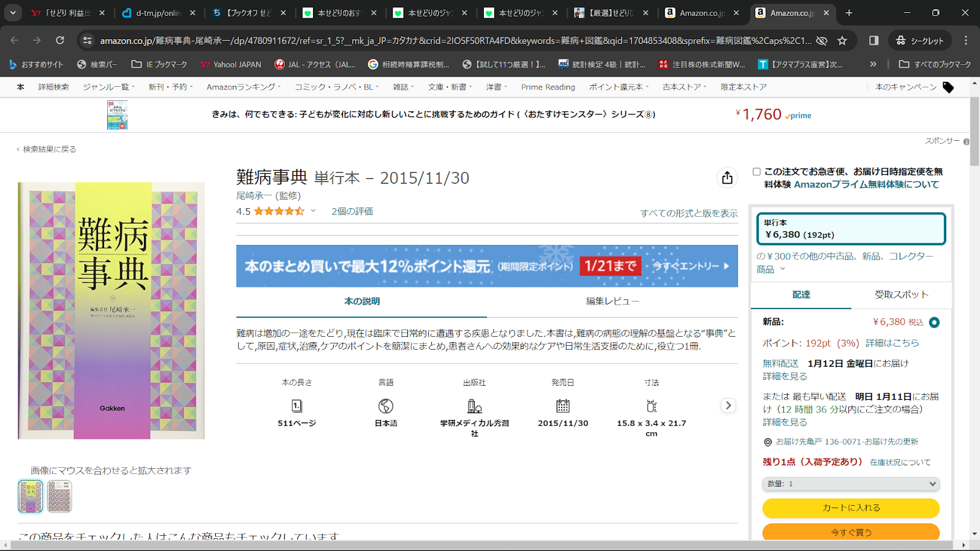The height and width of the screenshot is (551, 980).
Task: Open the 詳細検索 menu item
Action: [x=53, y=87]
